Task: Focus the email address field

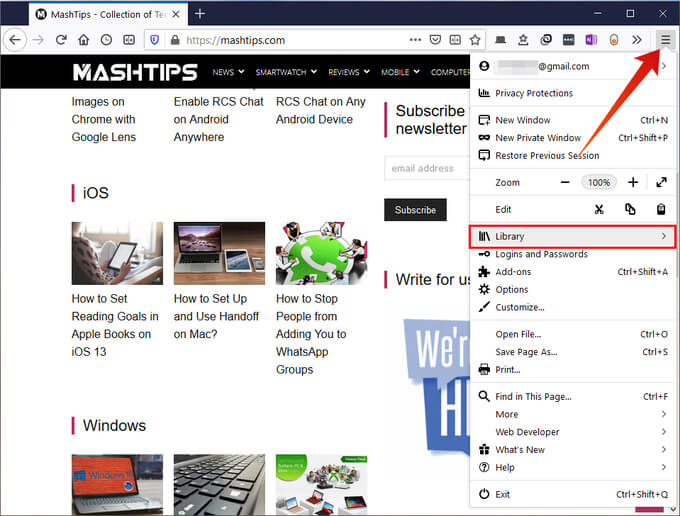Action: [427, 168]
